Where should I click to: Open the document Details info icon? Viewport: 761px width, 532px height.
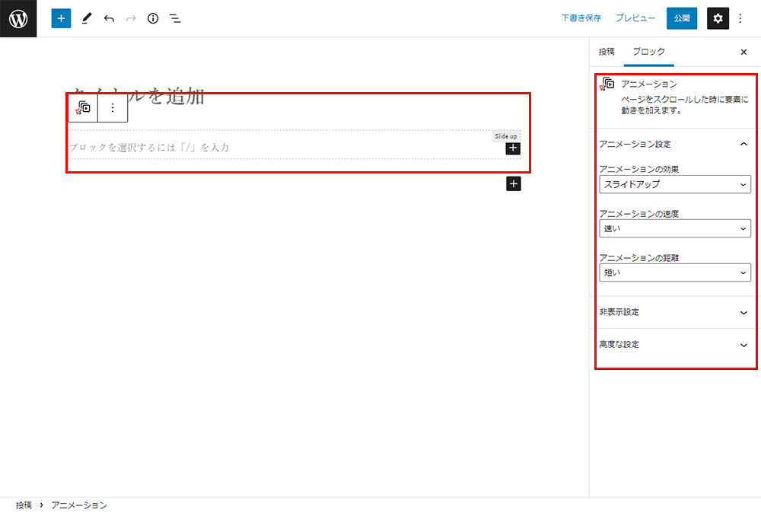pyautogui.click(x=152, y=18)
